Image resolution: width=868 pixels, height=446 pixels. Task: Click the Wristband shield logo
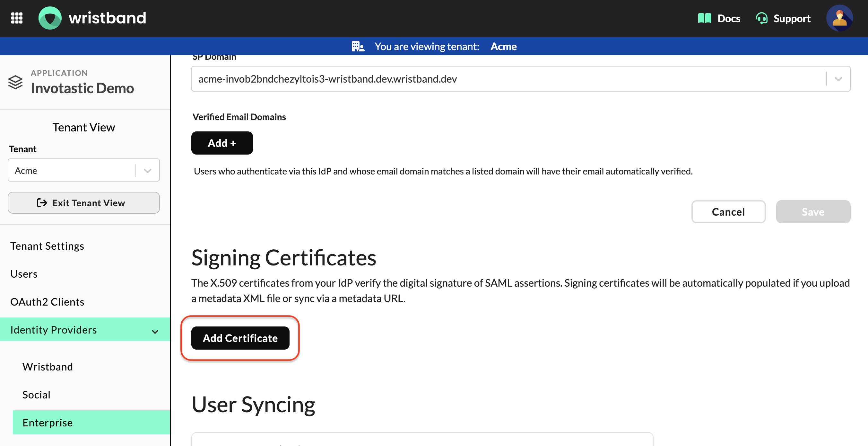[50, 18]
